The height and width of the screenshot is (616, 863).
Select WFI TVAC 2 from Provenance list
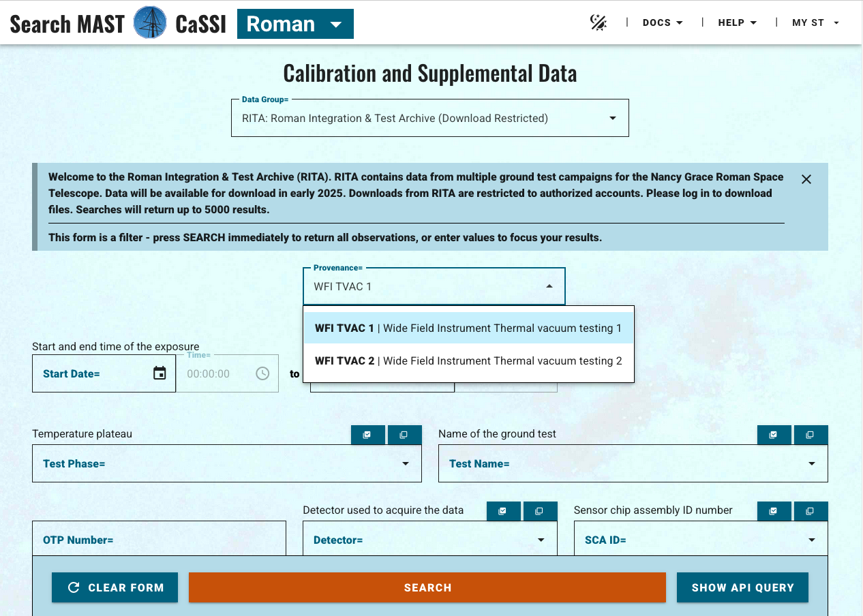468,361
